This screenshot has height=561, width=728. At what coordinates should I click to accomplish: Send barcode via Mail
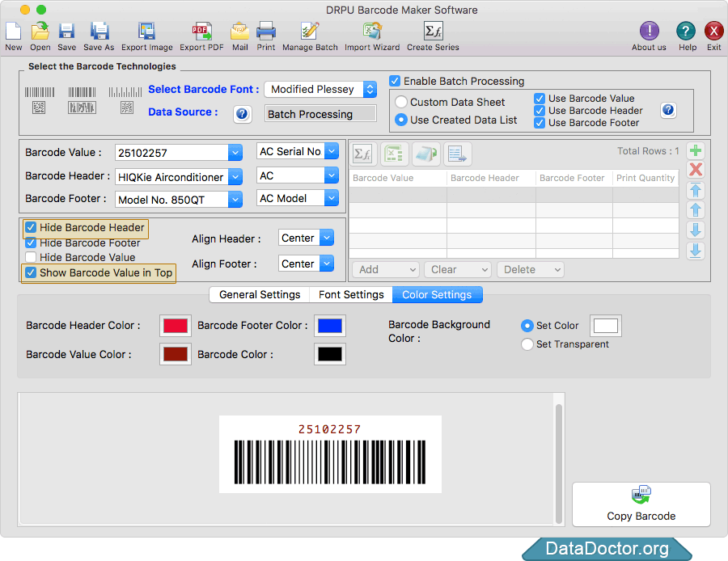click(239, 34)
